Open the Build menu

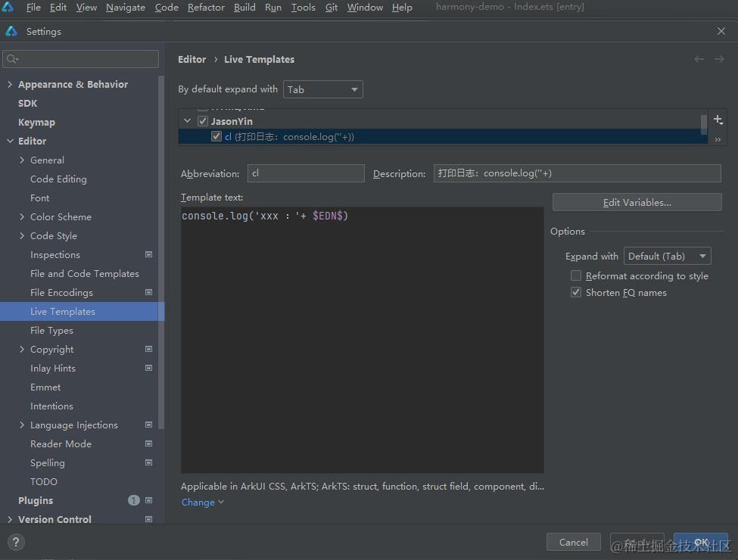coord(244,7)
